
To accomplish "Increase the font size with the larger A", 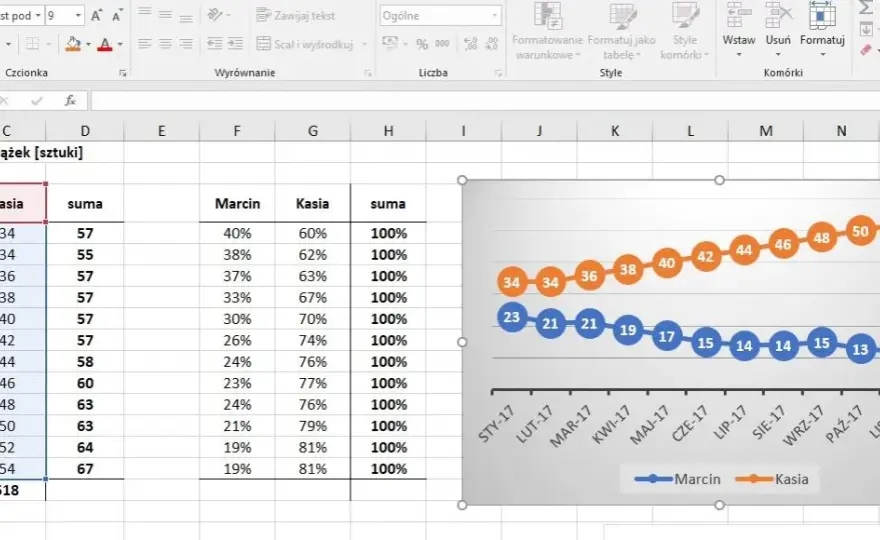I will [x=97, y=15].
